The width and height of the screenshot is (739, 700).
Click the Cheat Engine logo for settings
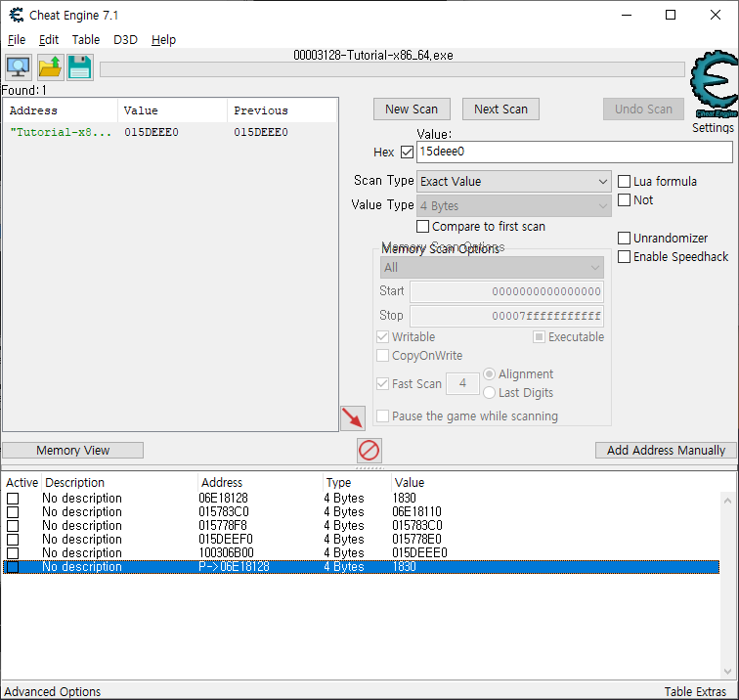[x=714, y=84]
